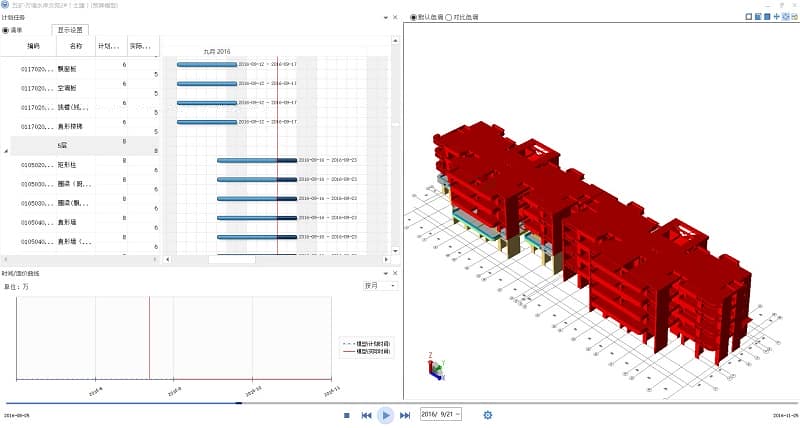Screen dimensions: 800x428
Task: Click the 计划... column header
Action: coord(111,46)
